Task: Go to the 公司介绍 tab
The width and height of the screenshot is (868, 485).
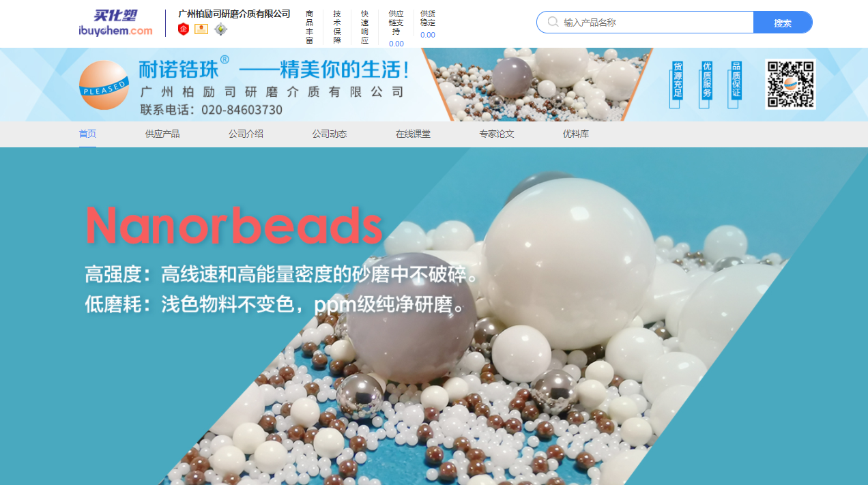Action: coord(246,134)
